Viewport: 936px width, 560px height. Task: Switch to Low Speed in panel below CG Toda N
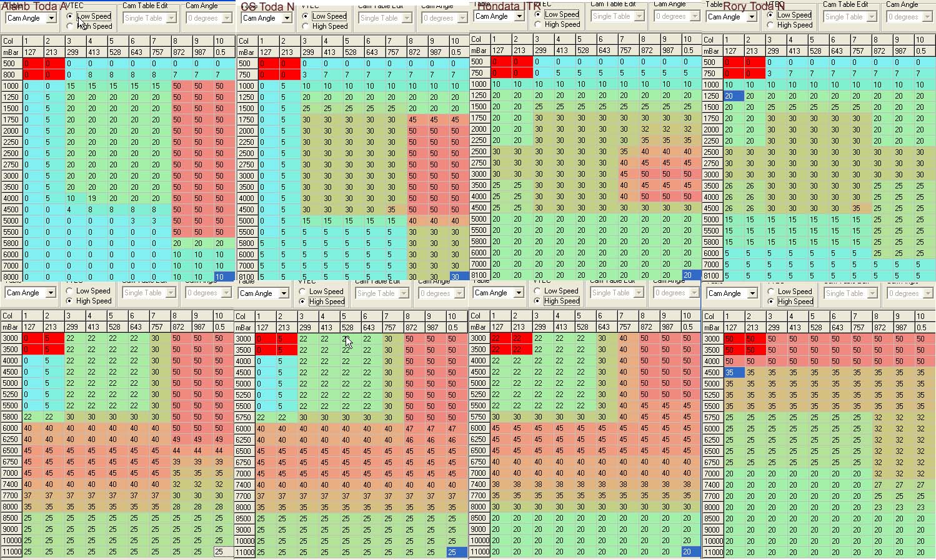tap(302, 292)
